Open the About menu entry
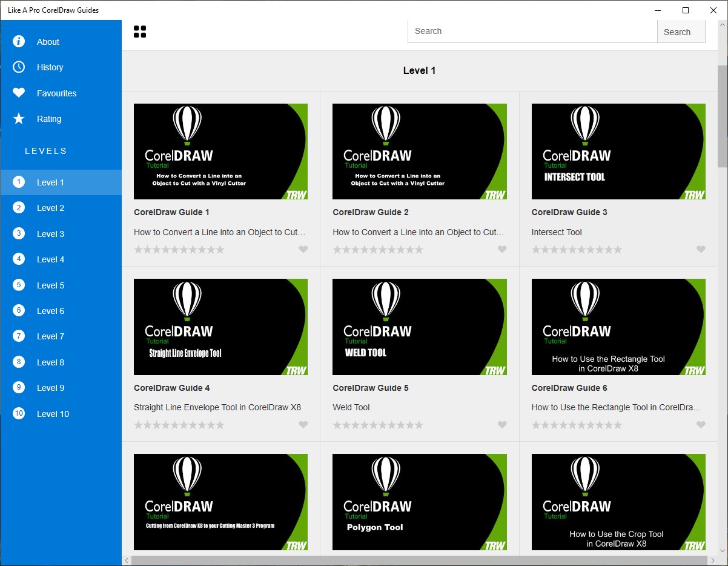Image resolution: width=728 pixels, height=566 pixels. point(61,42)
